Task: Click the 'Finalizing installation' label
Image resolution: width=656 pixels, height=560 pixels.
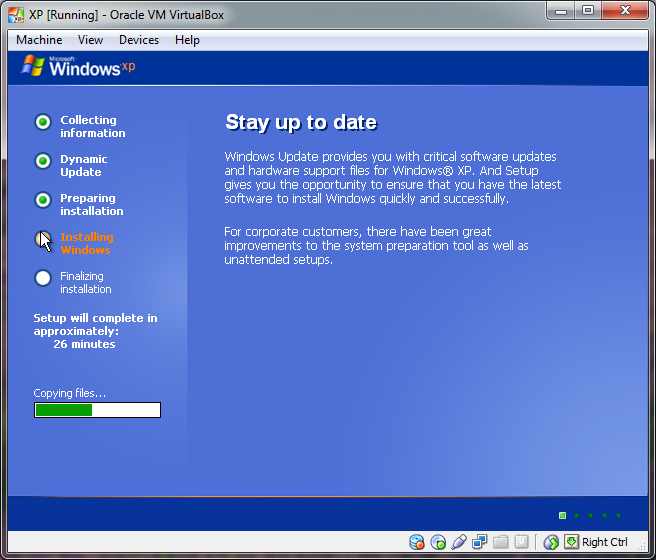Action: tap(85, 282)
